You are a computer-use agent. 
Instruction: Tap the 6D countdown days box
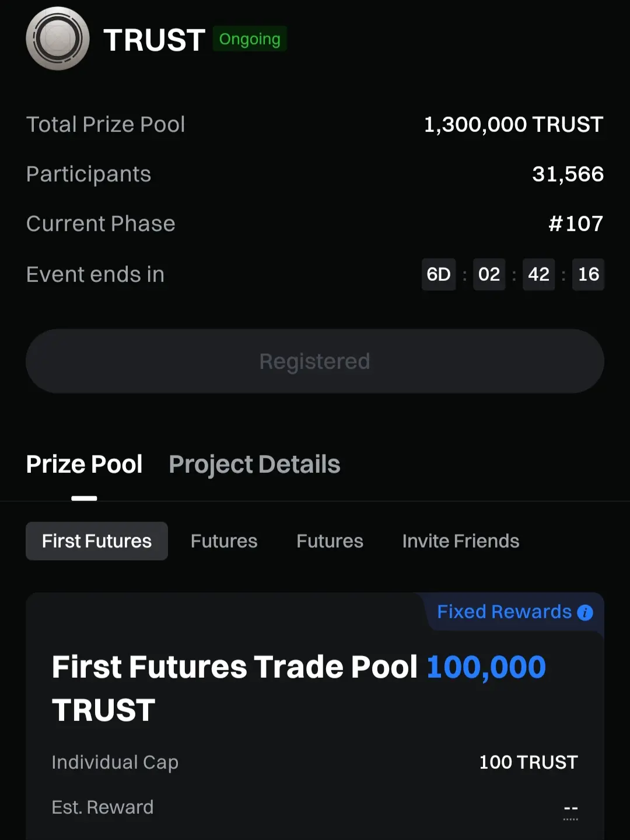(439, 274)
